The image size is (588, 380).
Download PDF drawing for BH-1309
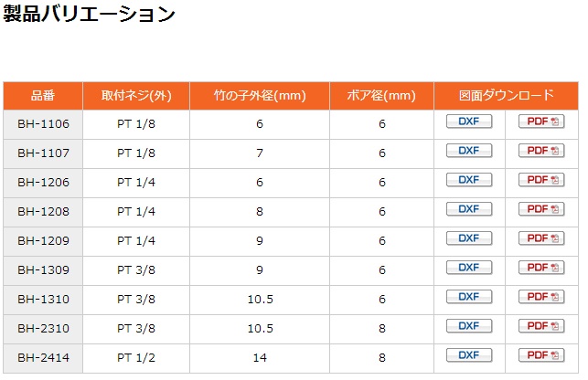(x=541, y=268)
